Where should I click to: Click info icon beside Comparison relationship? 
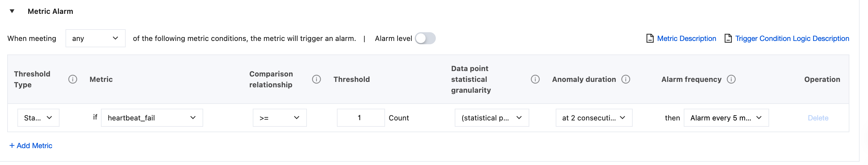pos(316,79)
